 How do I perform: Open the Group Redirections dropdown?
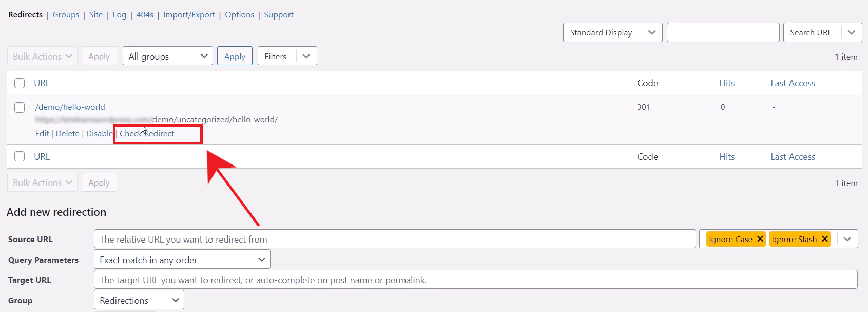point(139,300)
